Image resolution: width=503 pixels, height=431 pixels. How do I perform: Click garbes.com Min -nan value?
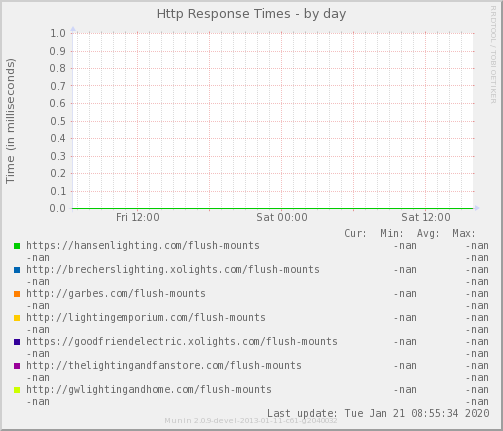click(x=405, y=294)
